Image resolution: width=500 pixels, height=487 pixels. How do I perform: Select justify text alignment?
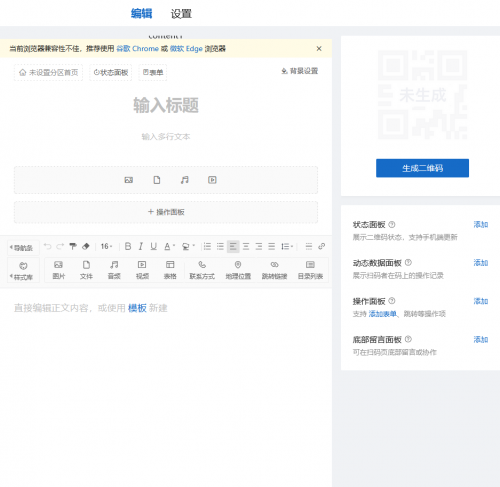click(272, 246)
